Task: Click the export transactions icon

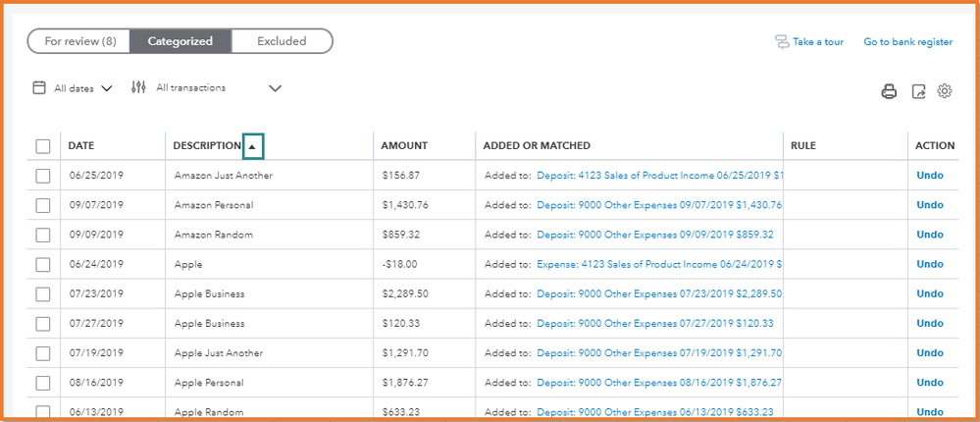Action: (918, 91)
